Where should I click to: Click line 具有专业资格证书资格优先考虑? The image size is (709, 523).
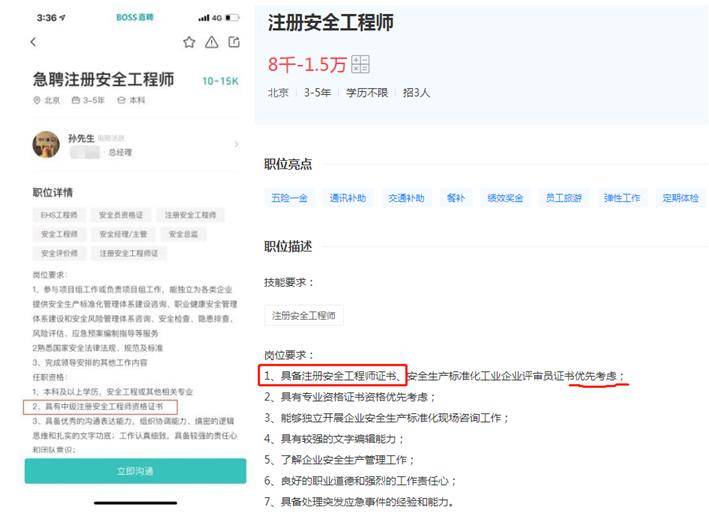[350, 397]
